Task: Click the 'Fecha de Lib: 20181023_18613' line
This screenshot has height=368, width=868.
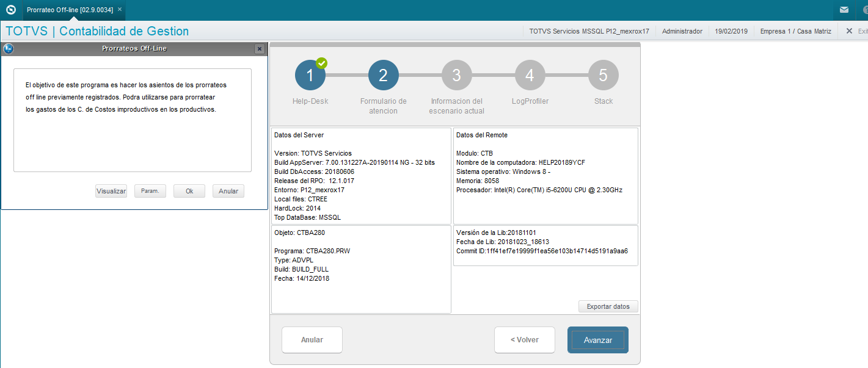Action: pyautogui.click(x=502, y=242)
